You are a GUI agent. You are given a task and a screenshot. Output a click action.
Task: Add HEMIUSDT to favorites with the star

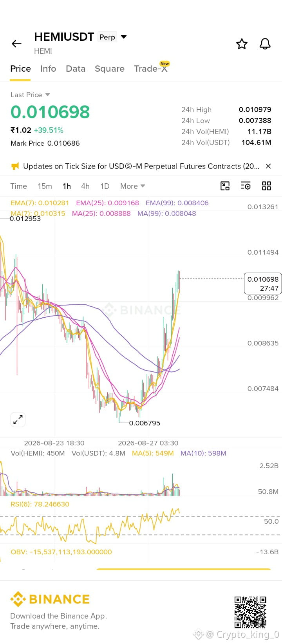(242, 44)
